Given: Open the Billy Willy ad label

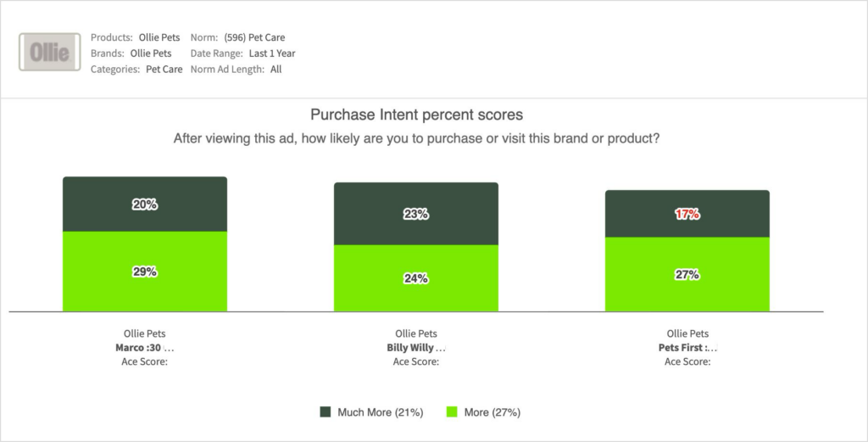Looking at the screenshot, I should 416,348.
